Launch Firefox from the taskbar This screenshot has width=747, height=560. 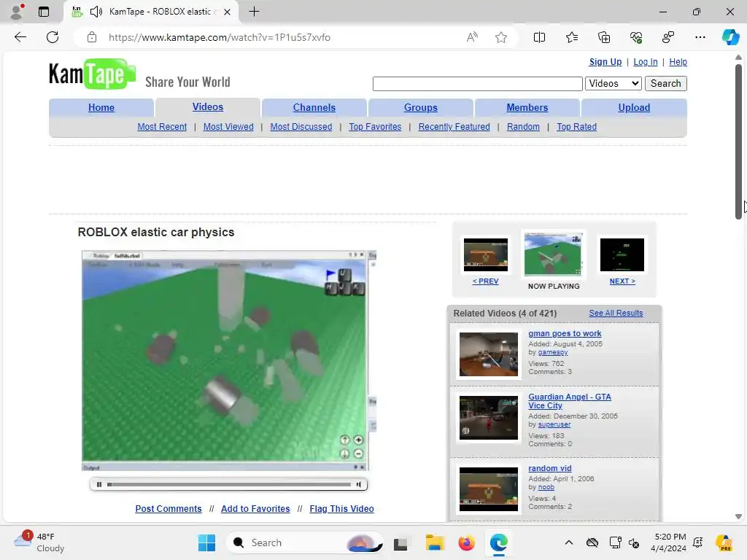coord(466,542)
